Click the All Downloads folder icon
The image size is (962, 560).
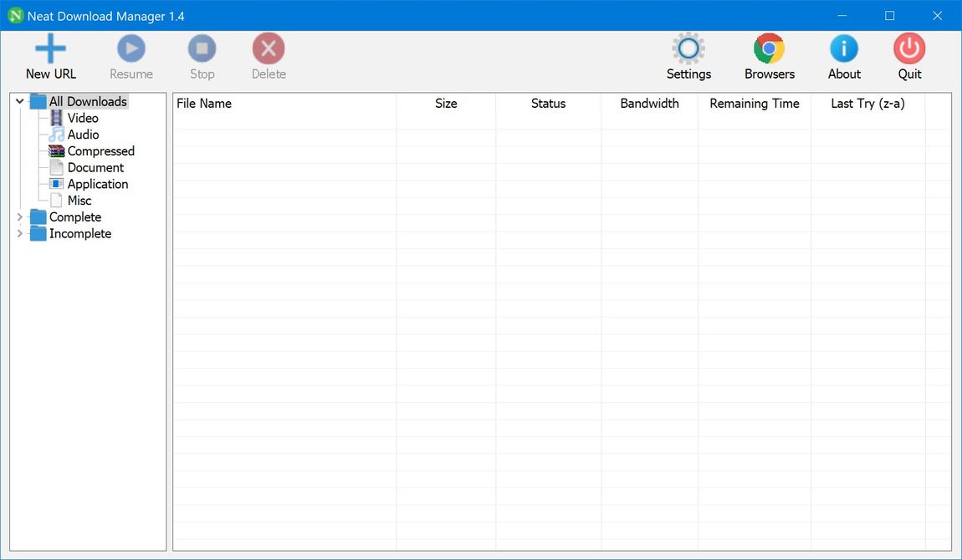coord(38,101)
